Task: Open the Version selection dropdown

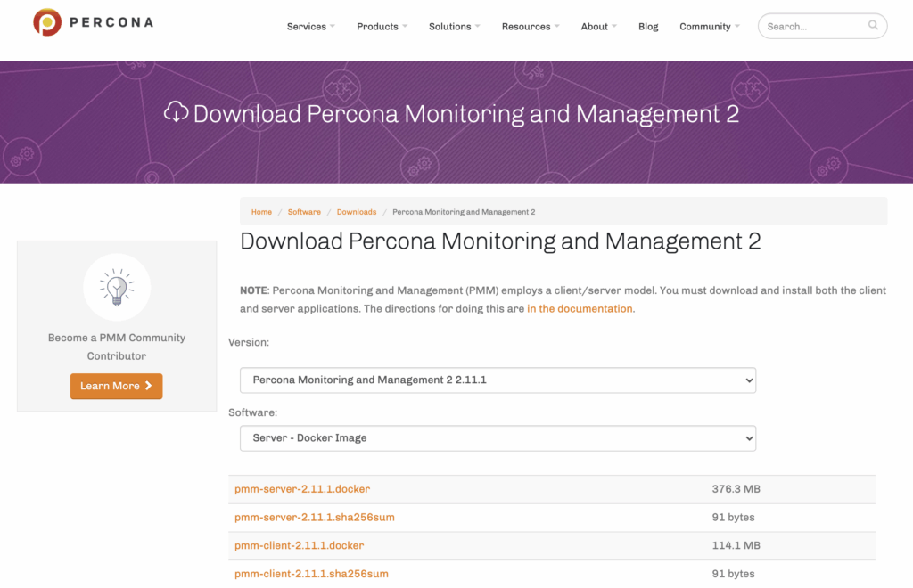Action: (x=497, y=380)
